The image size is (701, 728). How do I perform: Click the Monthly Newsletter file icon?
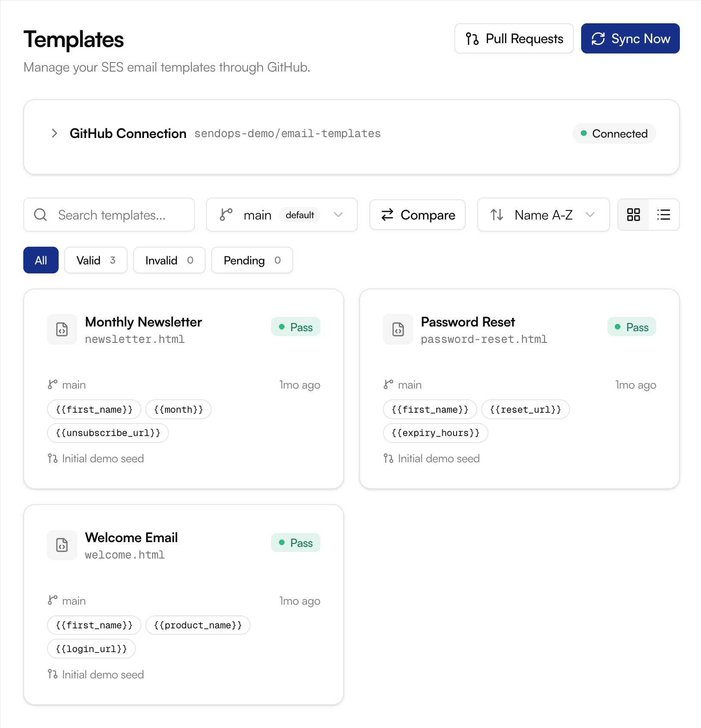[62, 329]
